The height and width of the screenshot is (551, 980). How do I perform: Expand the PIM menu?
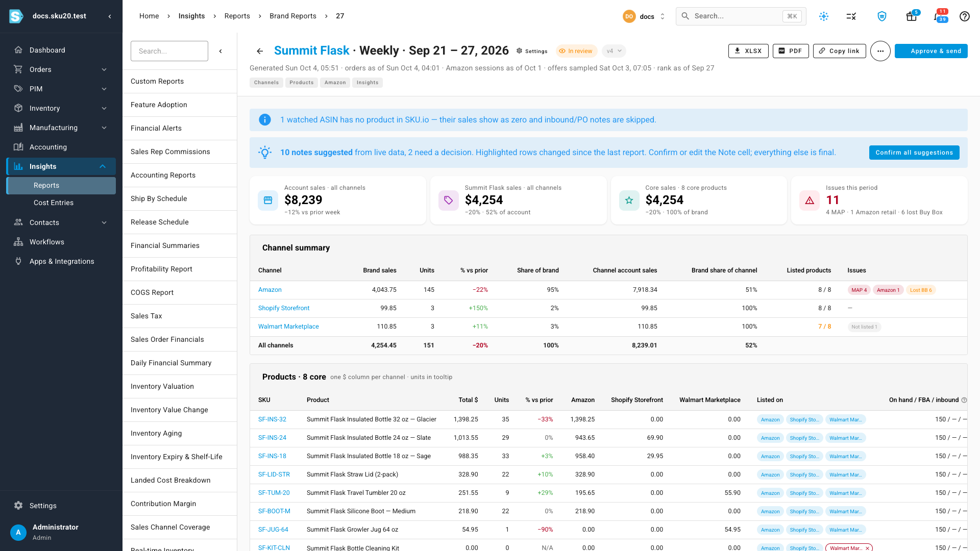pos(61,89)
